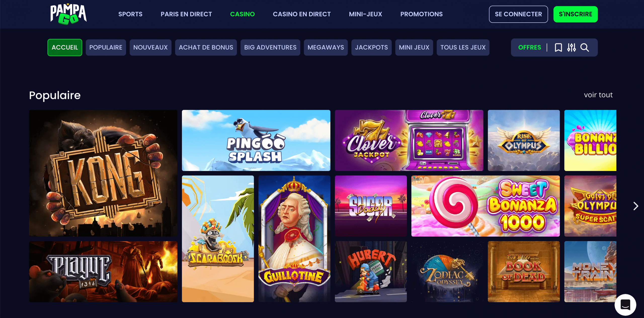Open the Pingoo Splash game tile
Screen dimensions: 644x318
tap(256, 141)
